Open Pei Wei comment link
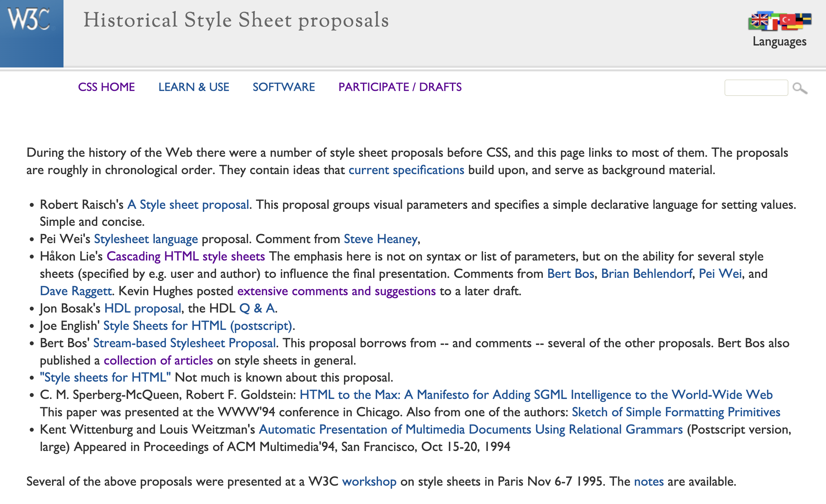Viewport: 826px width, 504px height. click(x=720, y=274)
